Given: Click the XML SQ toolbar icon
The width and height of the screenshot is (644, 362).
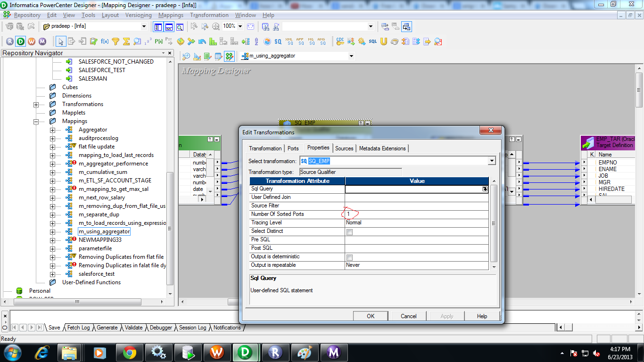Looking at the screenshot, I should (x=289, y=41).
